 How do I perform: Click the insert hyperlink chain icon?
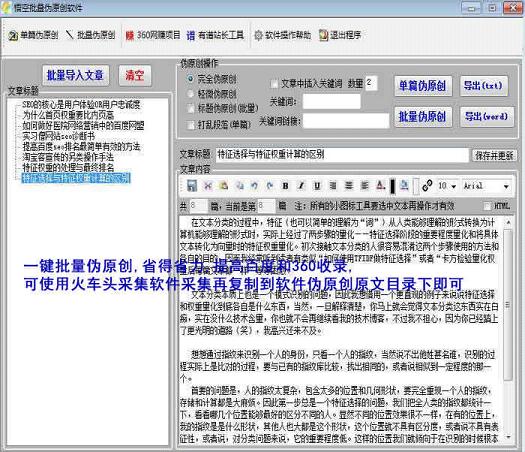[x=427, y=185]
